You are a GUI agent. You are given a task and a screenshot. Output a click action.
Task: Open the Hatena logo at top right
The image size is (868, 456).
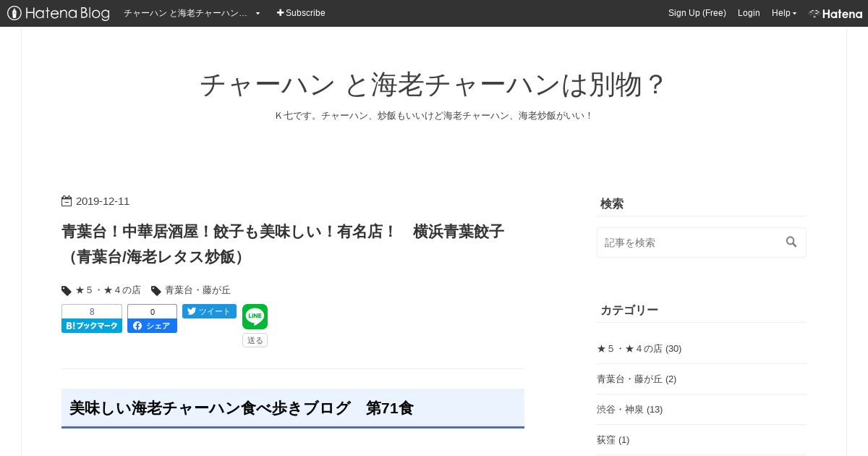(835, 13)
